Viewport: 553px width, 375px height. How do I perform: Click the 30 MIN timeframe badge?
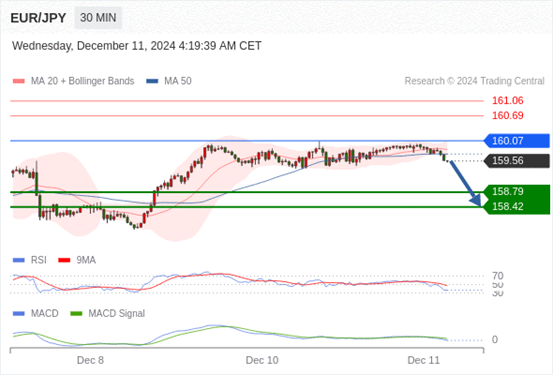point(98,18)
